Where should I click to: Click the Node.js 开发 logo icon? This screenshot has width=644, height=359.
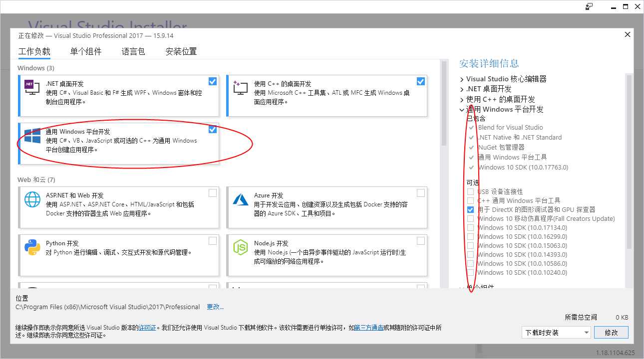tap(241, 247)
